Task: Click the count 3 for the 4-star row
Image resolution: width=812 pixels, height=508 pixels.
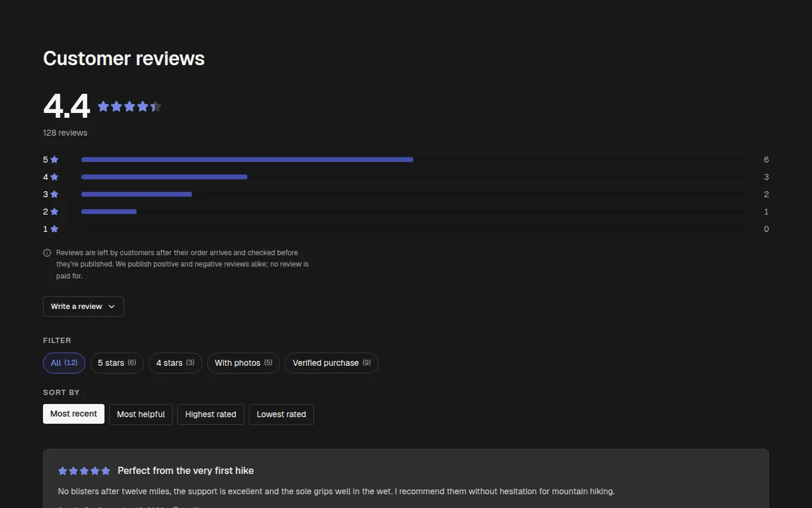Action: pos(766,177)
